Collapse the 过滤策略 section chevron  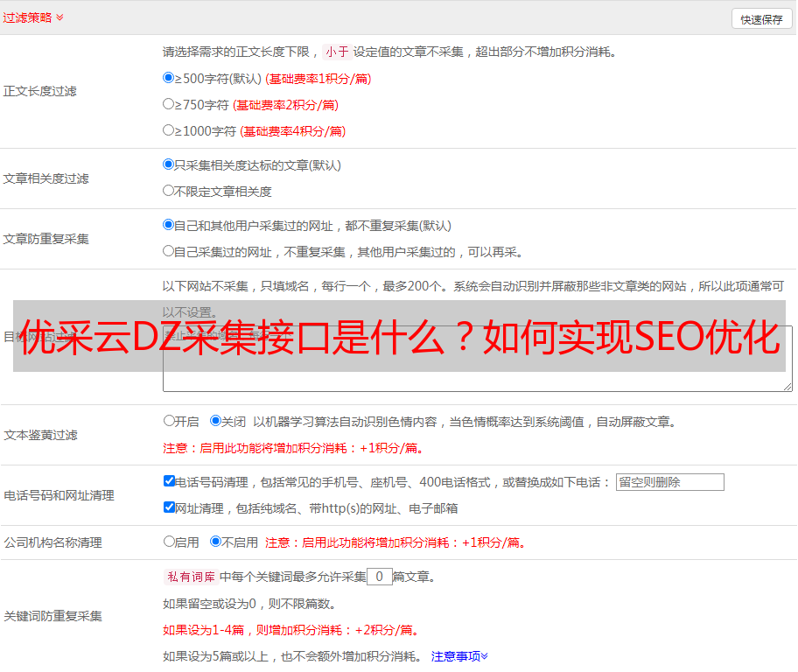tap(59, 17)
